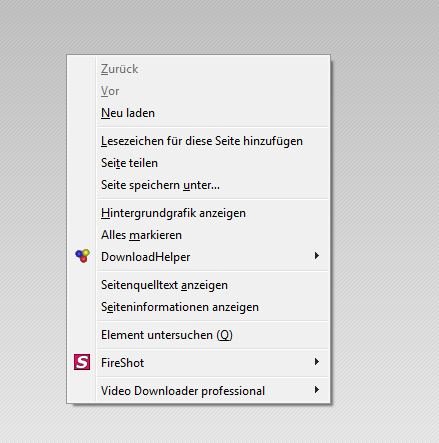439x443 pixels.
Task: Click the empty grey background outside menu
Action: (x=383, y=200)
